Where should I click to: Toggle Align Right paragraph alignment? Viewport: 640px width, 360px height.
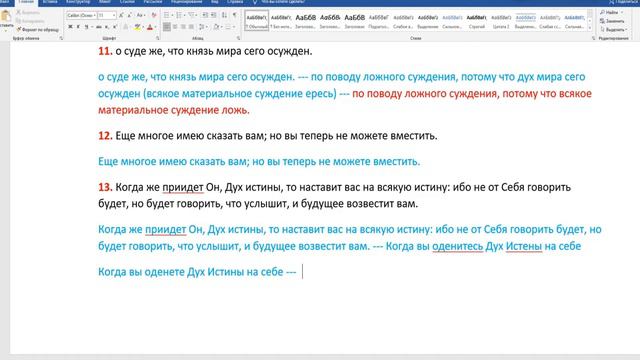(x=183, y=27)
